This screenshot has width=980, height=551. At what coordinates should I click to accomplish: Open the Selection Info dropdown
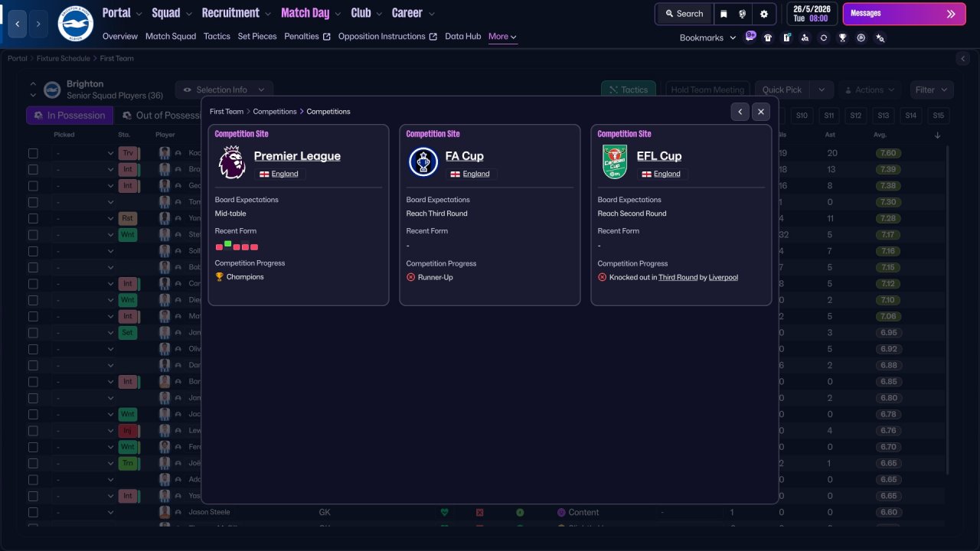tap(224, 90)
